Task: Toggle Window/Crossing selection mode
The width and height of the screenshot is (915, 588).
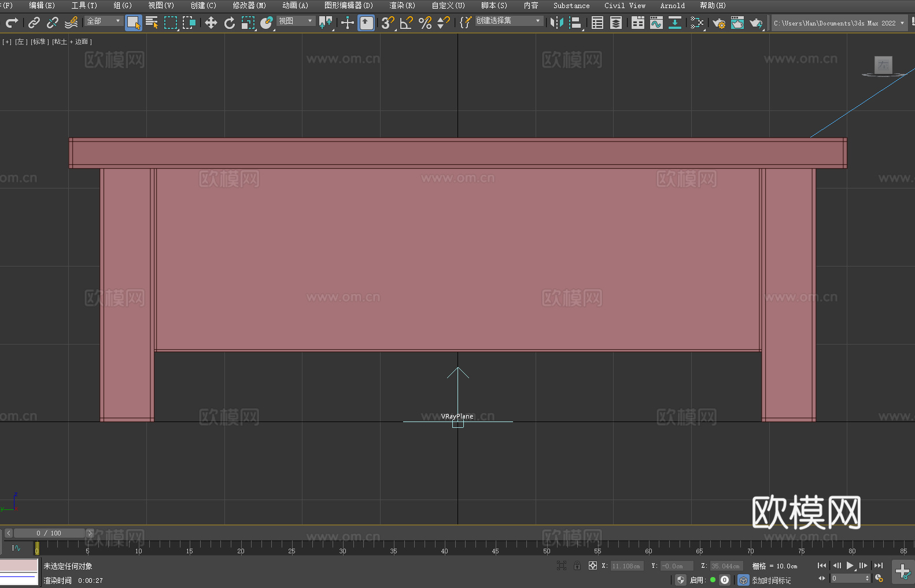Action: coord(189,23)
